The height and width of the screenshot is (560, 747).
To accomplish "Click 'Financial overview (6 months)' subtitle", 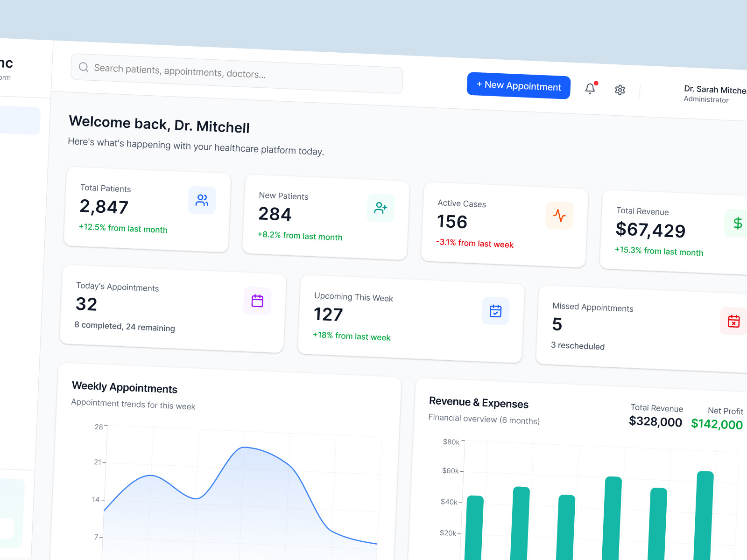I will coord(484,420).
